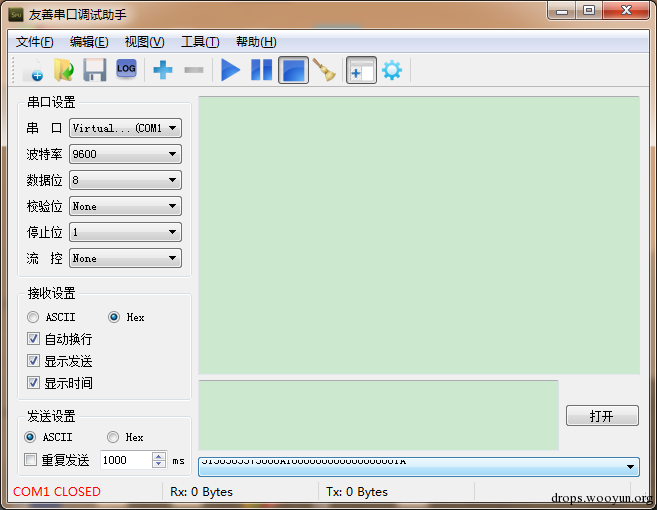Open settings via the gear icon

click(x=392, y=70)
